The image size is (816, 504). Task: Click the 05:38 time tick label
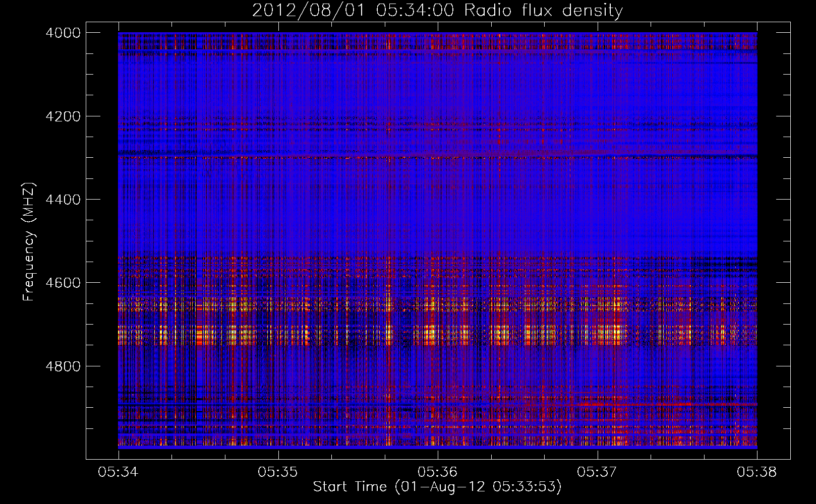pos(757,472)
